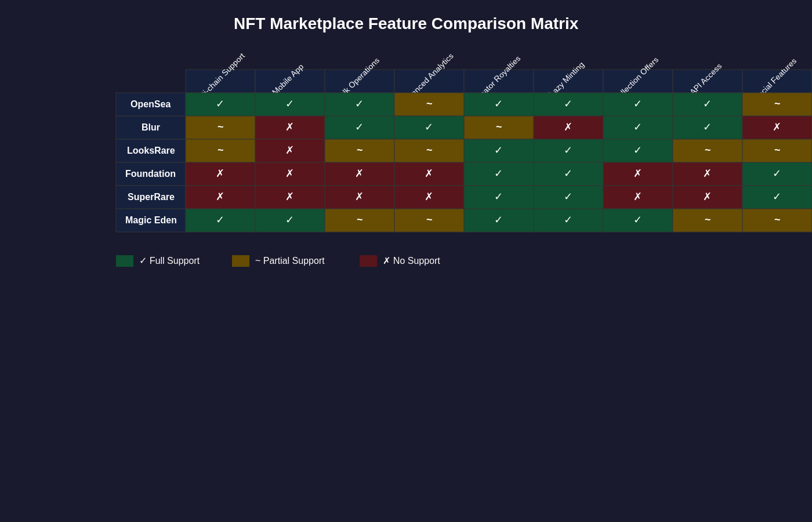Viewport: 812px width, 522px height.
Task: Select Magic Eden's Advanced Analytics partial cell
Action: 429,220
